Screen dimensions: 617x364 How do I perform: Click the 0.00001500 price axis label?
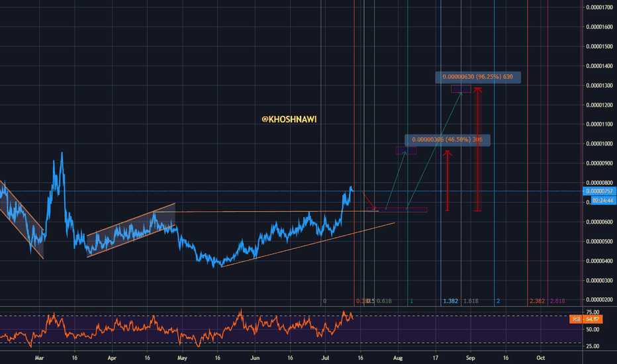tap(599, 46)
